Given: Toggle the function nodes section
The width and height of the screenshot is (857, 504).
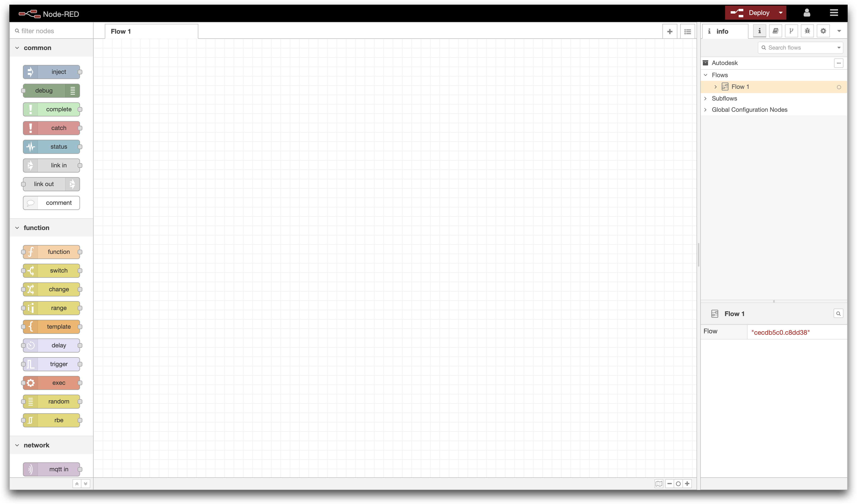Looking at the screenshot, I should point(16,227).
